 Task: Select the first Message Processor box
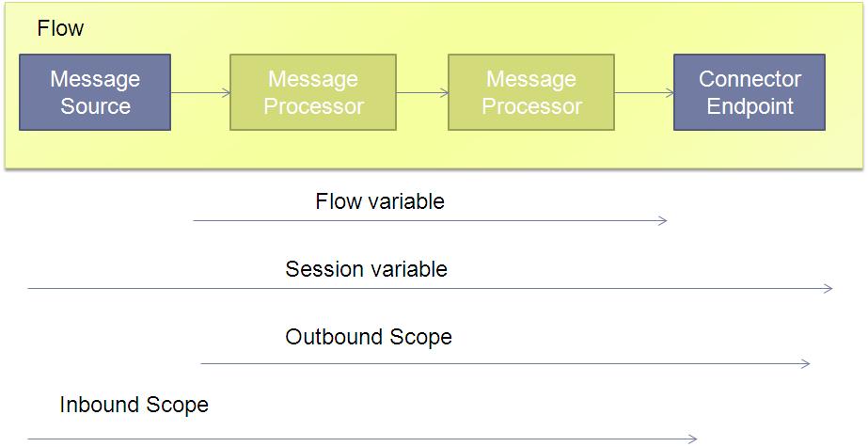(313, 92)
